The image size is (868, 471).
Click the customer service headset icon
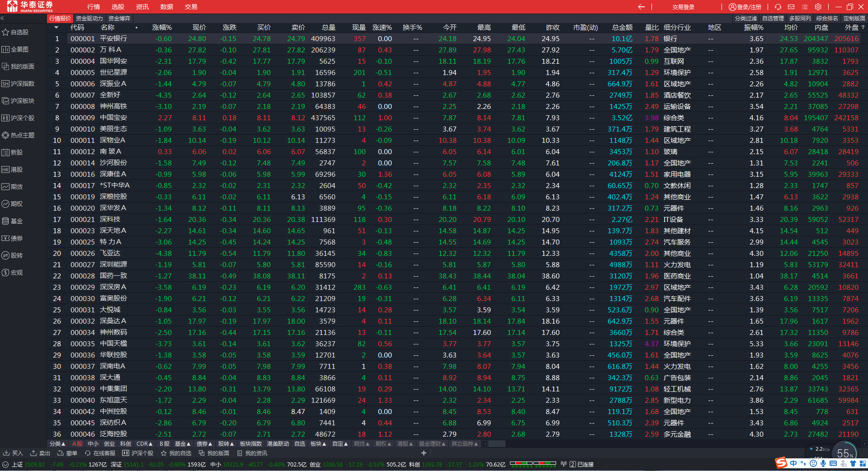click(778, 7)
